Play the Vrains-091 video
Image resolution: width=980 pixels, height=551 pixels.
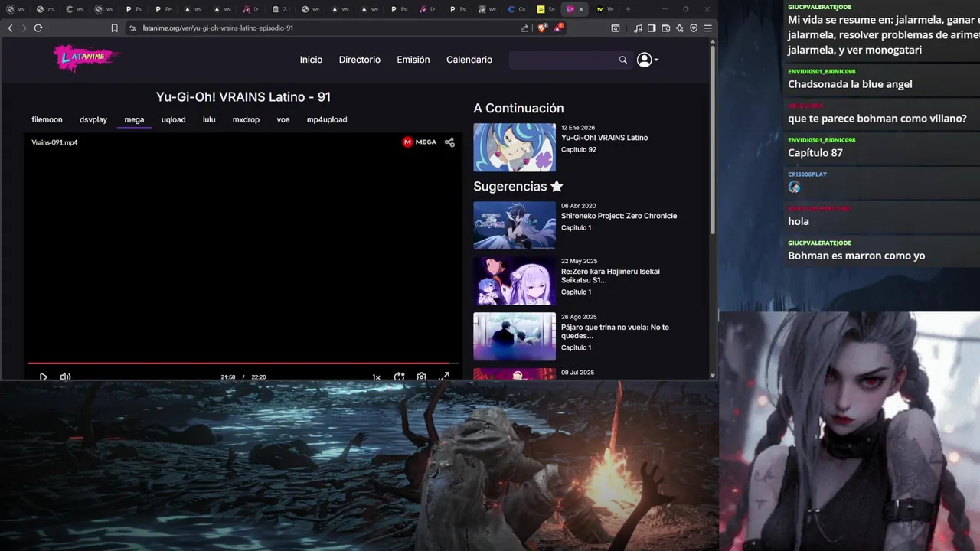pos(43,377)
